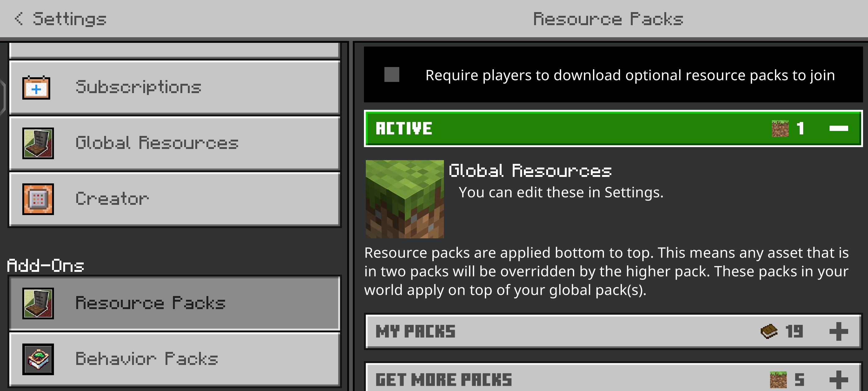The image size is (868, 391).
Task: Click the Behavior Packs book icon
Action: click(x=38, y=359)
